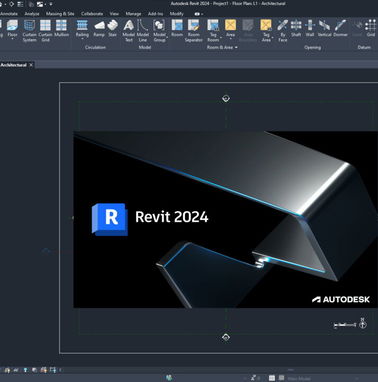This screenshot has width=378, height=382.
Task: Close the Architectural view tab
Action: (x=31, y=65)
